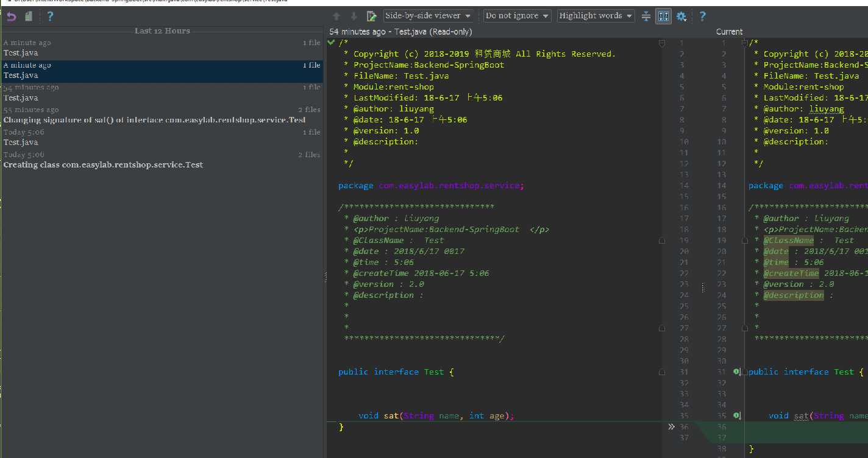The image size is (868, 458).
Task: Open the diff settings gear menu
Action: tap(681, 16)
